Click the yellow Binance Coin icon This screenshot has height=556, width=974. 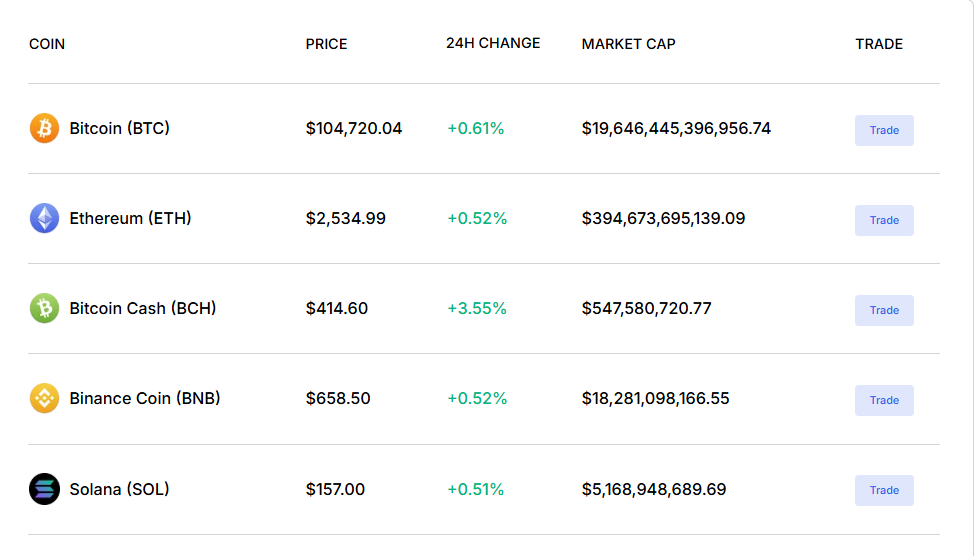pyautogui.click(x=44, y=398)
